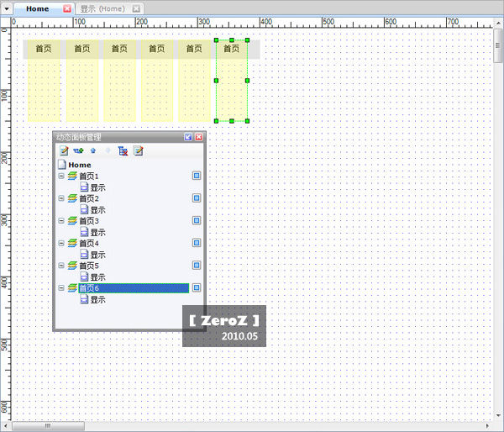Collapse the 首页4 panel node
The image size is (504, 432).
(61, 243)
